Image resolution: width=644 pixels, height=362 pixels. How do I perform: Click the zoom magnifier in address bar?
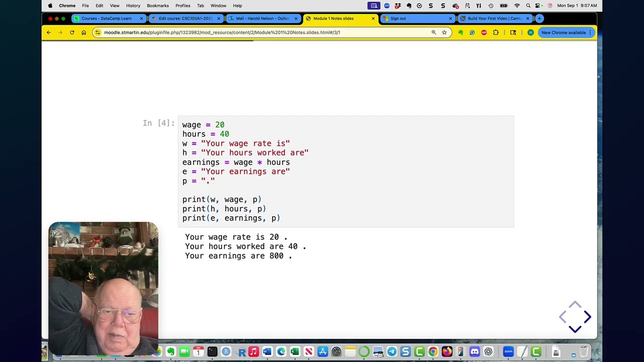434,32
